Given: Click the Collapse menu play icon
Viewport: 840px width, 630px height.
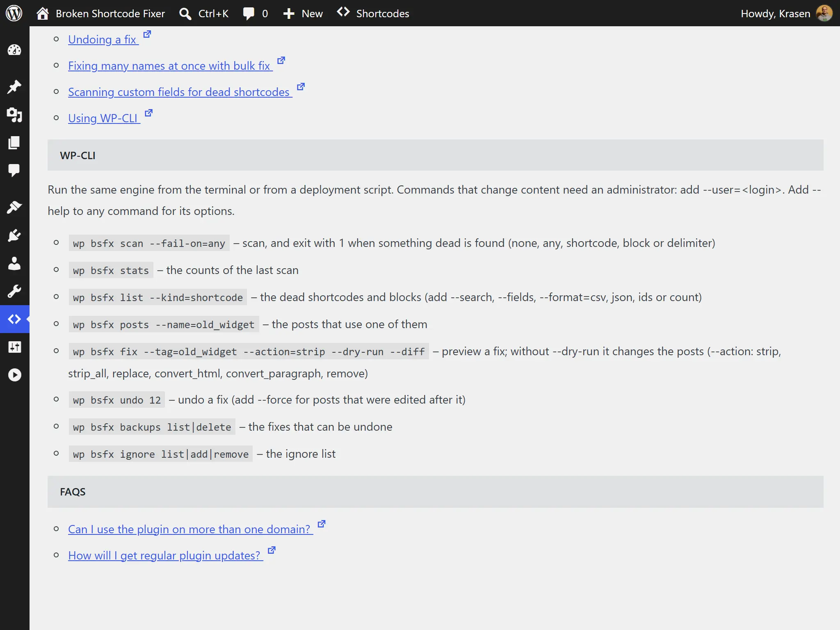Looking at the screenshot, I should 14,375.
